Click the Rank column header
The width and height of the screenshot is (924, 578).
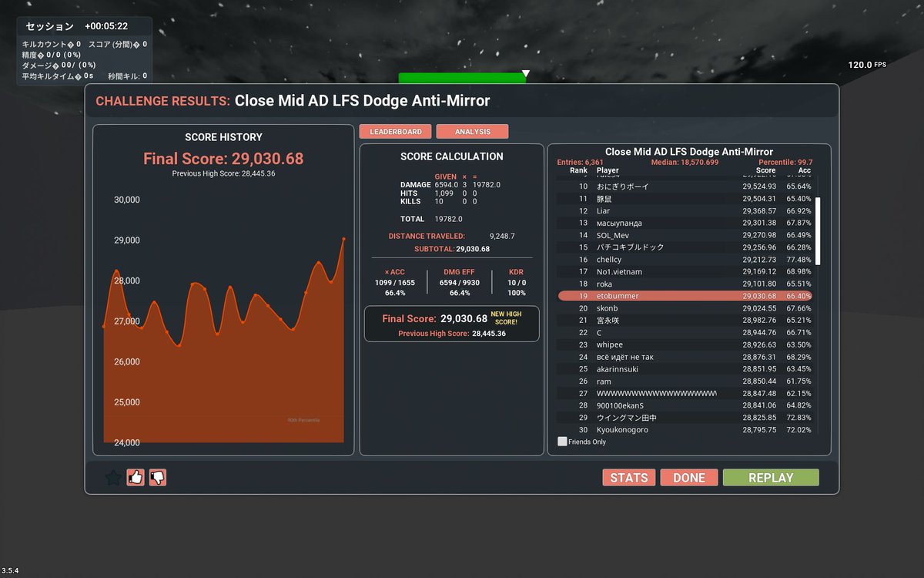pos(578,170)
